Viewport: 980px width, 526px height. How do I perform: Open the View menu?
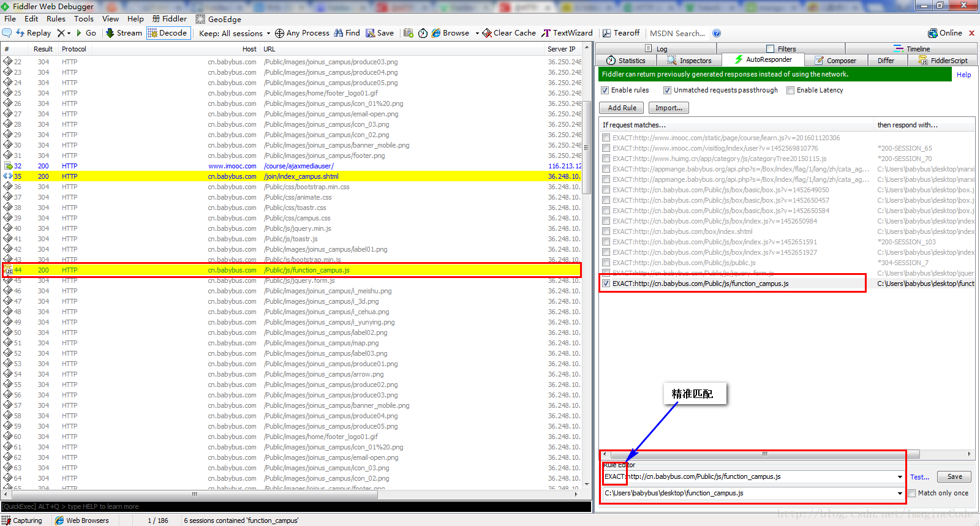[110, 19]
